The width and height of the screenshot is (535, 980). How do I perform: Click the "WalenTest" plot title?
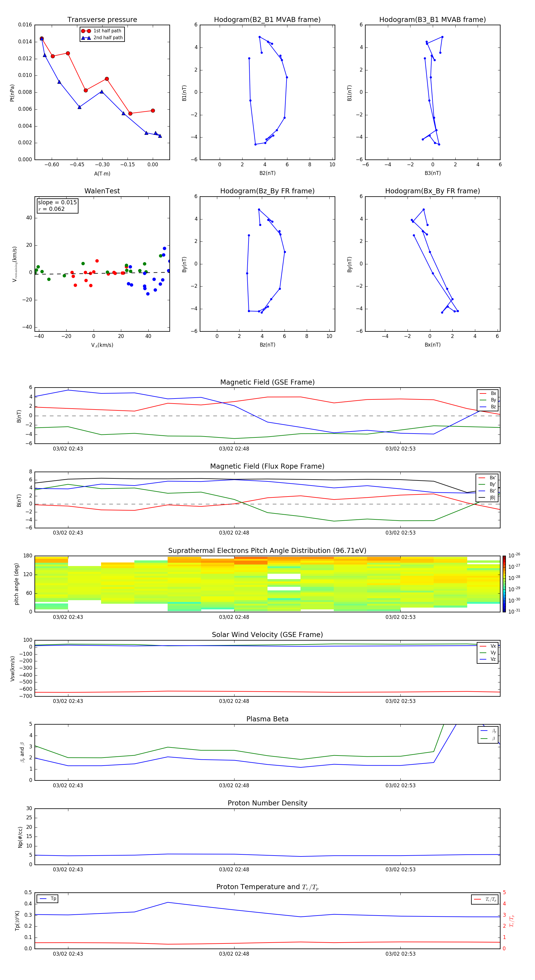pyautogui.click(x=102, y=191)
